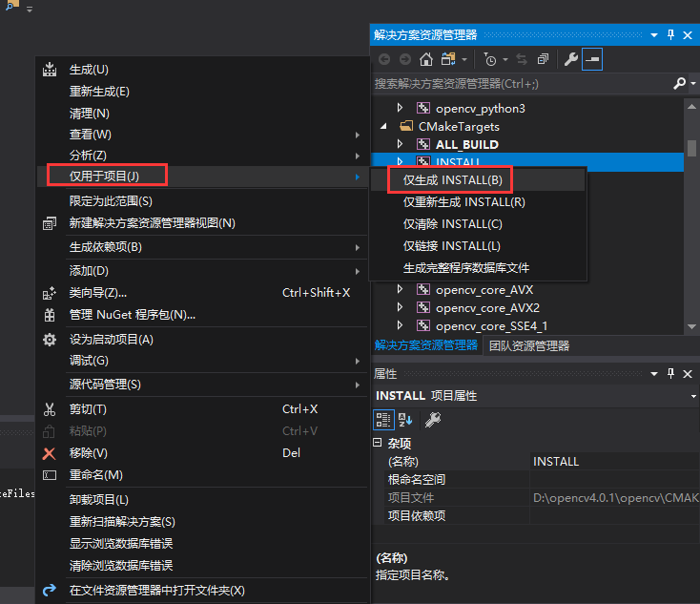This screenshot has width=700, height=604.
Task: Click the red X icon for 移除
Action: click(x=49, y=453)
